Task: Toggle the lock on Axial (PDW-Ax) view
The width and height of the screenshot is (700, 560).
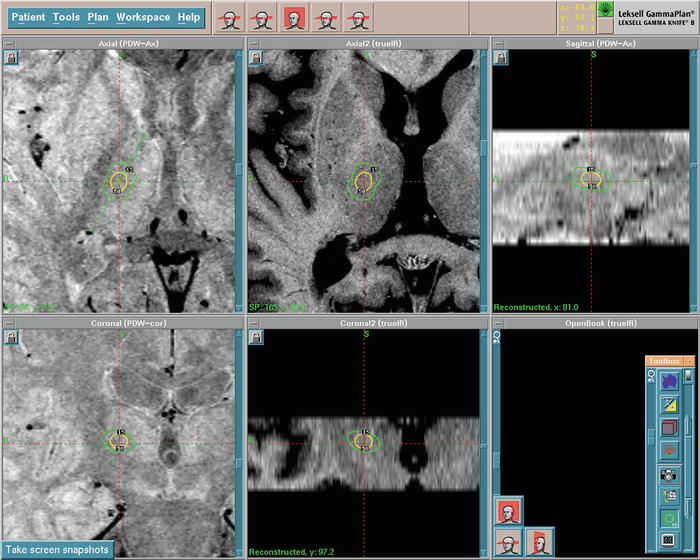Action: point(11,58)
